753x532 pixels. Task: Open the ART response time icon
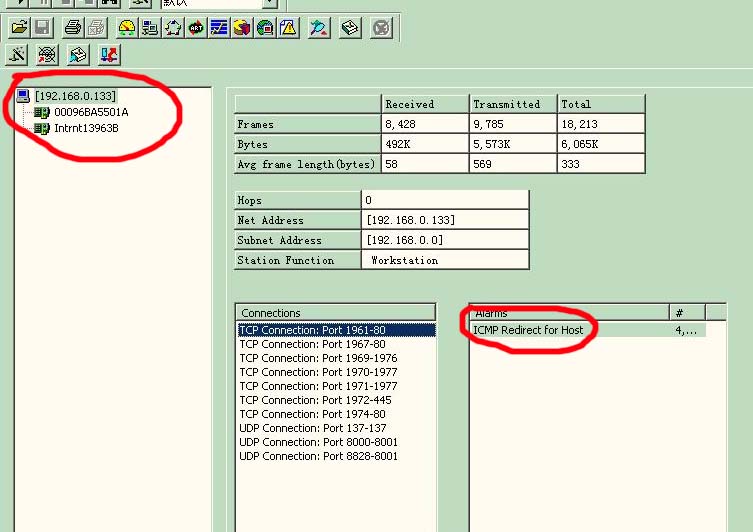[x=196, y=28]
